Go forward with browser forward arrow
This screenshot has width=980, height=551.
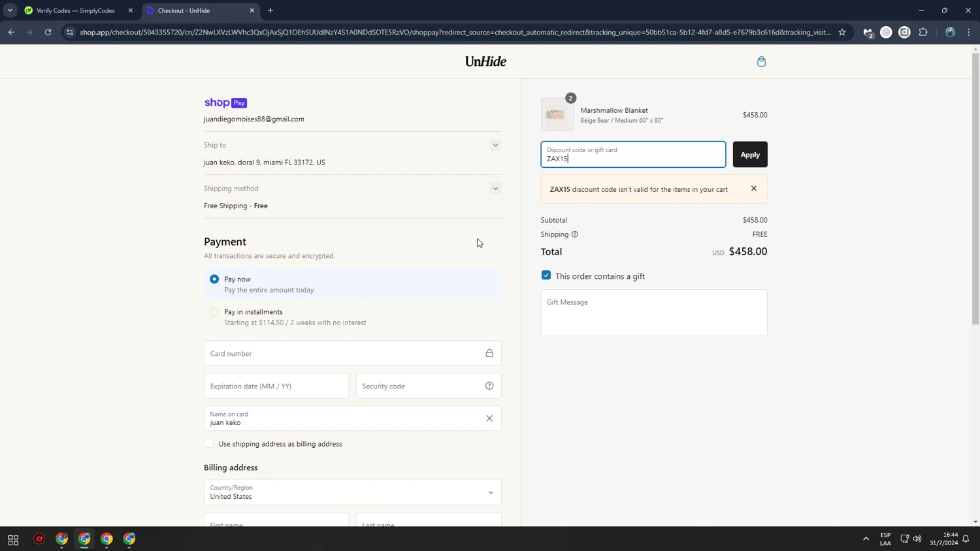[29, 32]
